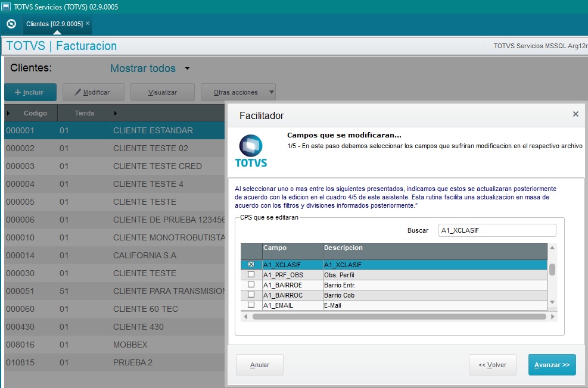The image size is (588, 388).
Task: Click the vertical scrollbar thumb of the field list
Action: click(x=552, y=269)
